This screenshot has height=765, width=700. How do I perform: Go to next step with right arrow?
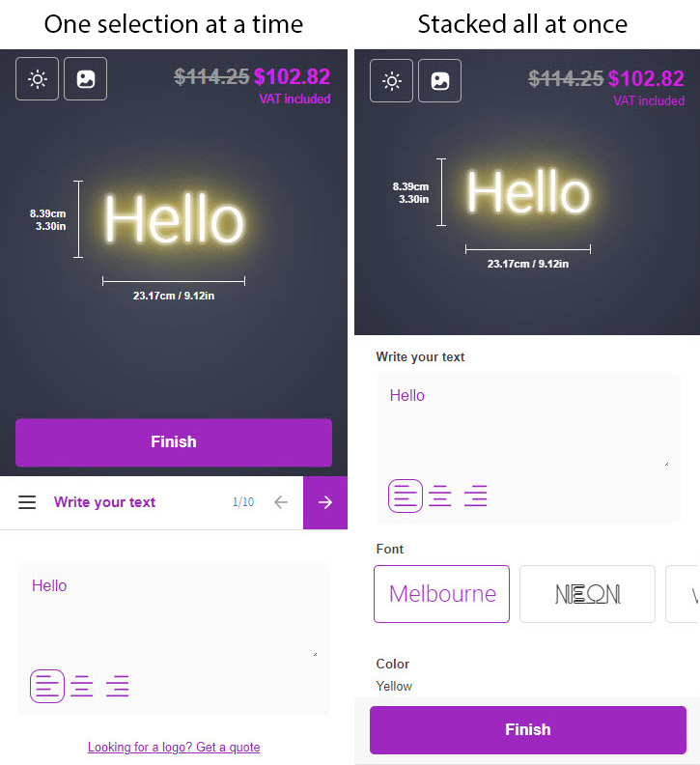click(325, 502)
